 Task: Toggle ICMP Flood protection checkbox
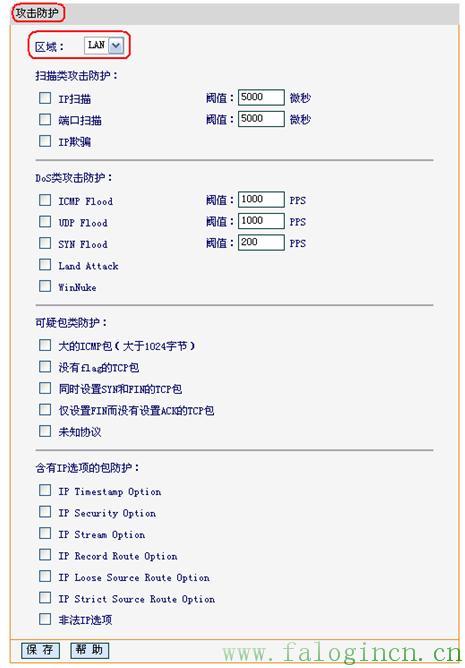[x=45, y=200]
